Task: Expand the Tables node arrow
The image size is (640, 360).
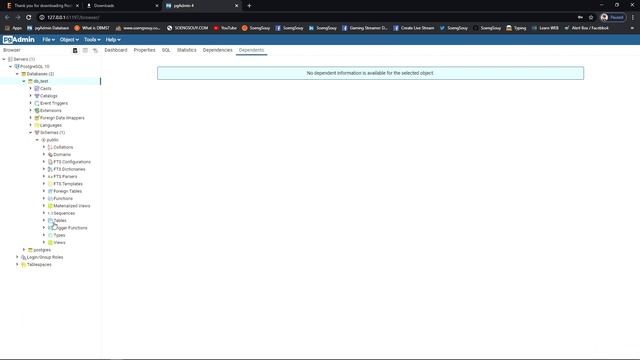Action: pyautogui.click(x=44, y=220)
